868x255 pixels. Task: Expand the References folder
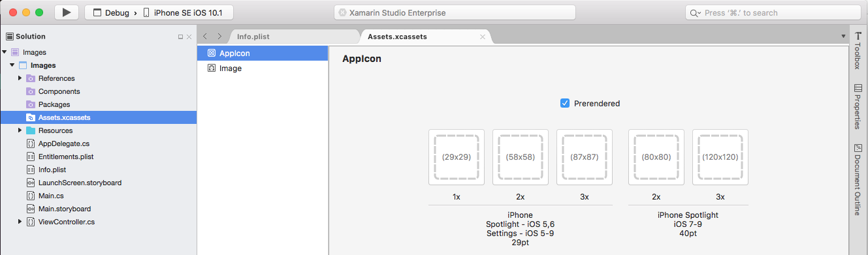pos(20,78)
